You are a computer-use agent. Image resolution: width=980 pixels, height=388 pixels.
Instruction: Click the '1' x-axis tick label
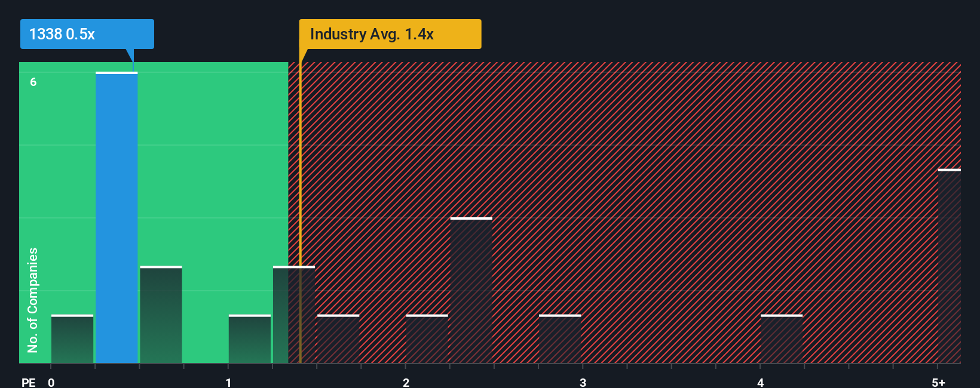point(228,382)
